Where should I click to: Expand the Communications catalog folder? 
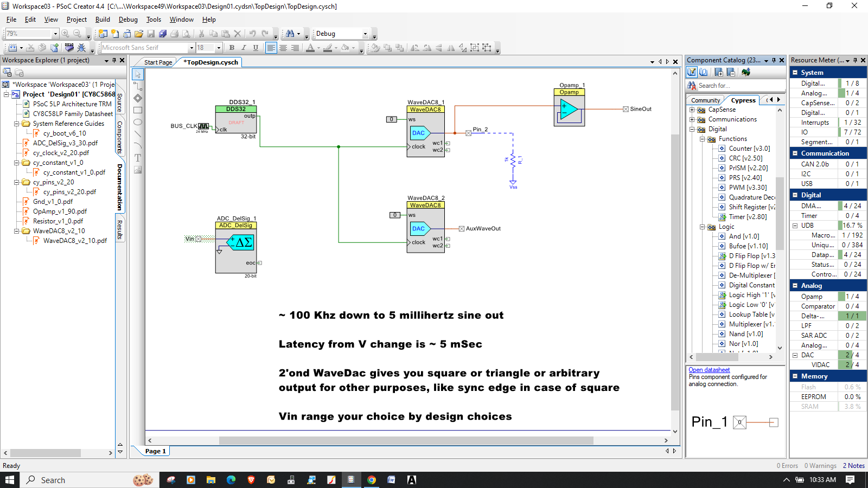pyautogui.click(x=692, y=119)
